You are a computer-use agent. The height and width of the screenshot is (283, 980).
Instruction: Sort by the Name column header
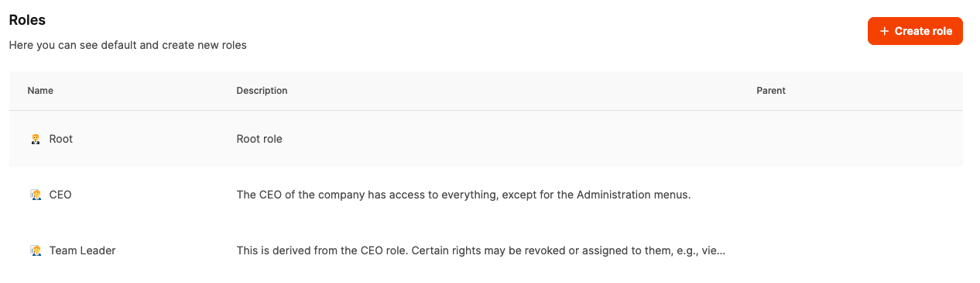pyautogui.click(x=40, y=91)
